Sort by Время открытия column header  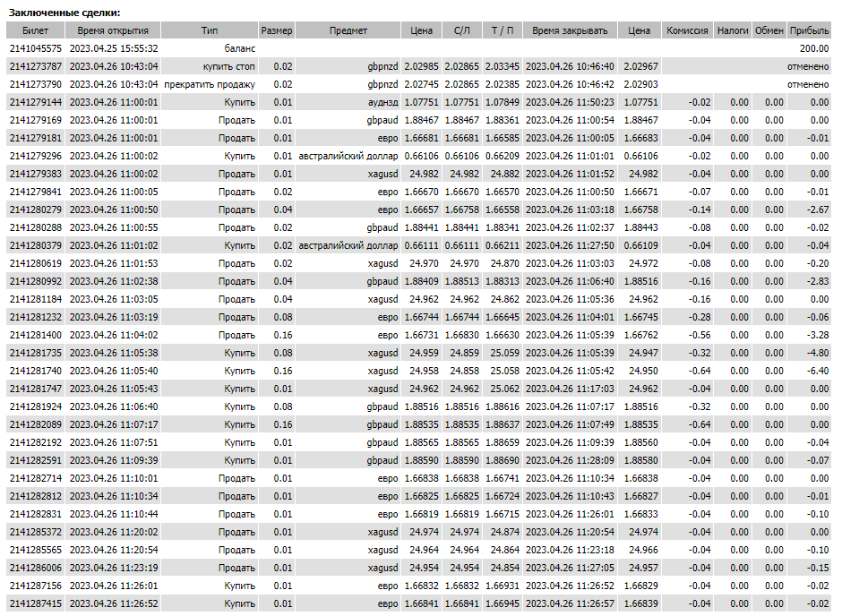pos(113,30)
